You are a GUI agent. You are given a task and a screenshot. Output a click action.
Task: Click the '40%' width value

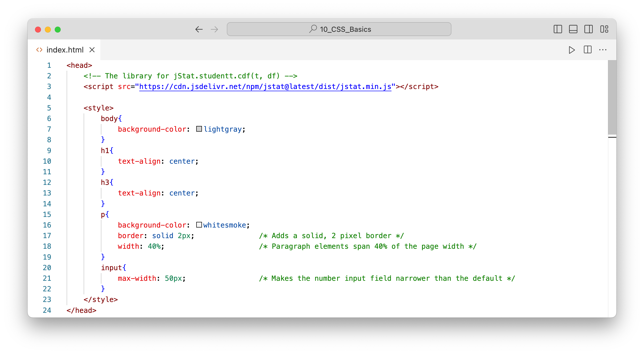pyautogui.click(x=154, y=246)
